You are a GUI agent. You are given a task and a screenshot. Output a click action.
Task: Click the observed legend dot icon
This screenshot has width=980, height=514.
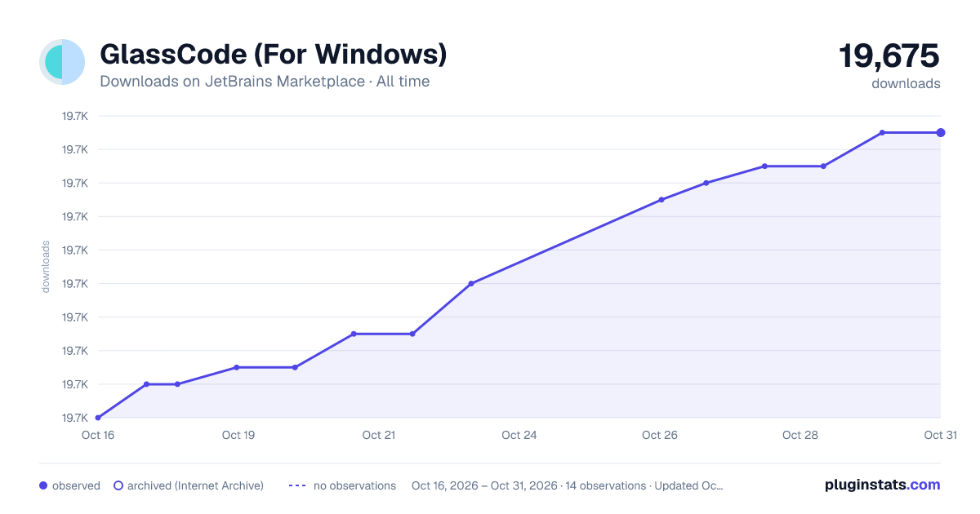click(43, 485)
